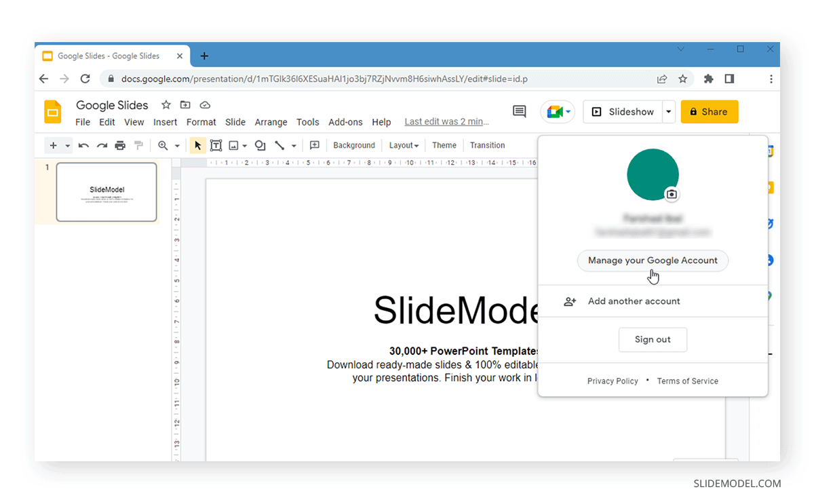Open the File menu
Screen dimensions: 814x504
tap(83, 122)
